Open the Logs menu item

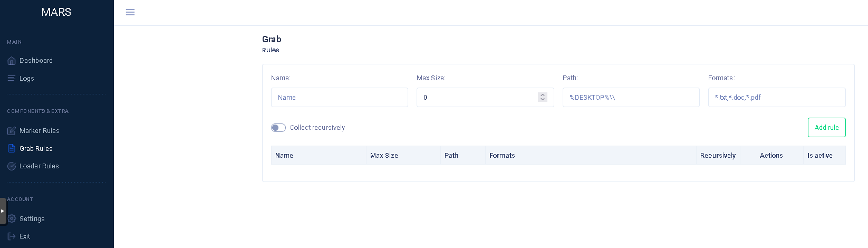pos(27,79)
